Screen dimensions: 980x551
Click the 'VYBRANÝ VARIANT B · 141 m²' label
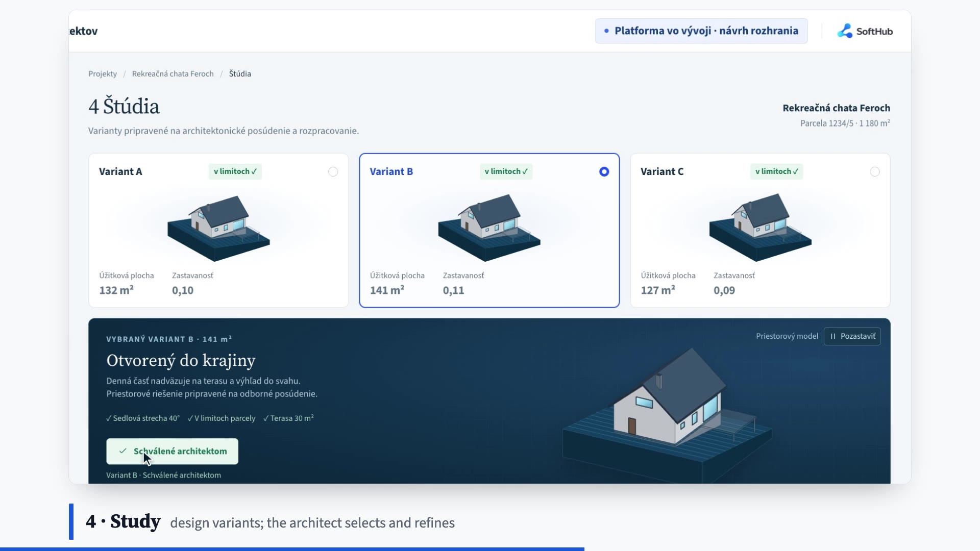tap(169, 339)
